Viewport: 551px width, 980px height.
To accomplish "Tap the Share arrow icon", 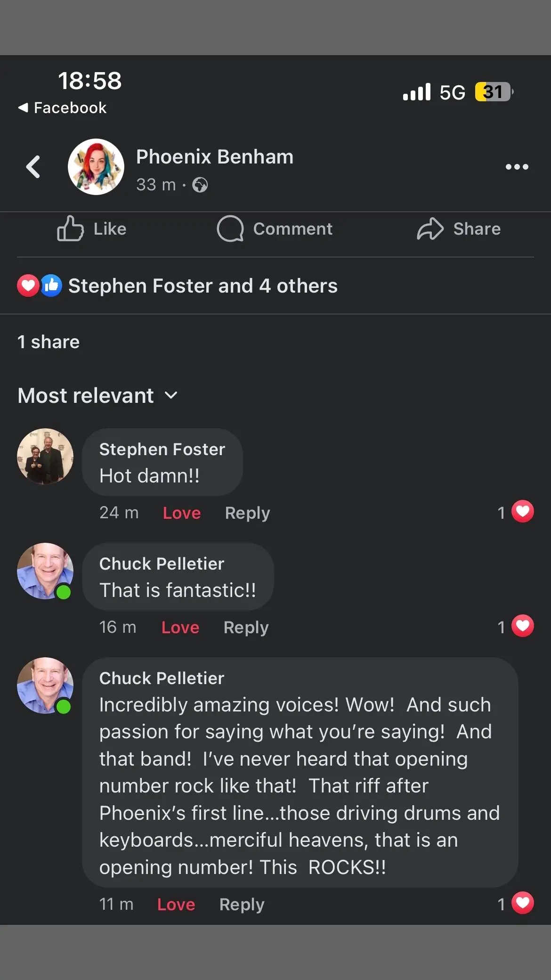I will pos(430,229).
